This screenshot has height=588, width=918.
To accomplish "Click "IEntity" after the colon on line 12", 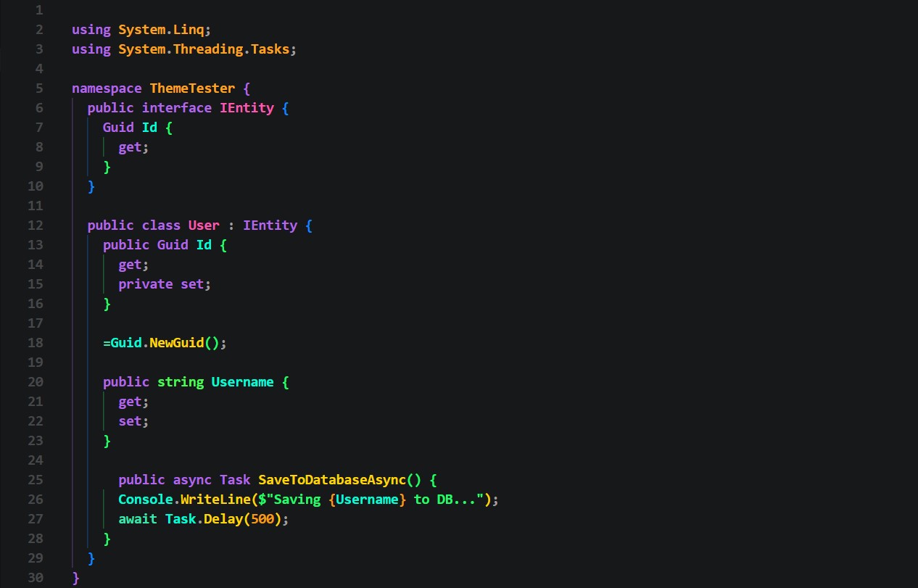I will [270, 225].
